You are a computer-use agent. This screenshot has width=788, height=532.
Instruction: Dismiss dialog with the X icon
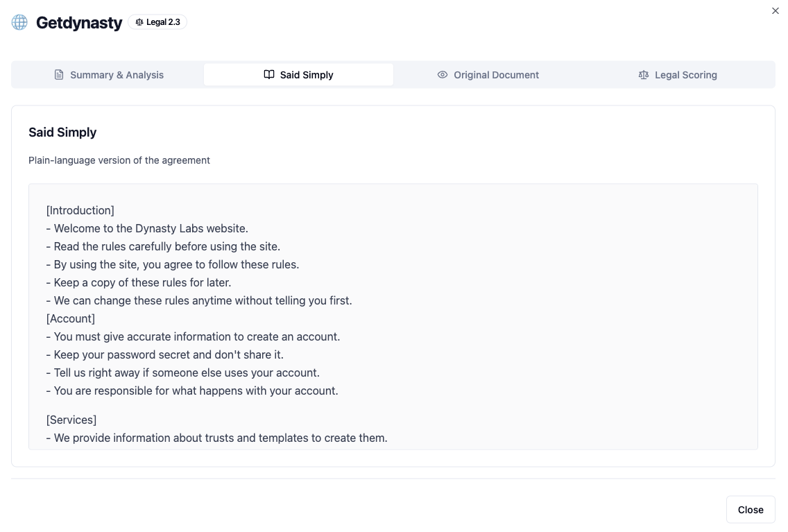coord(776,10)
